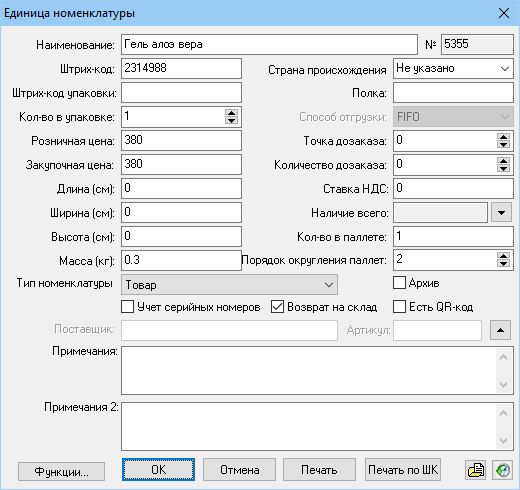Enable Учет серийных номеров checkbox

click(x=127, y=307)
